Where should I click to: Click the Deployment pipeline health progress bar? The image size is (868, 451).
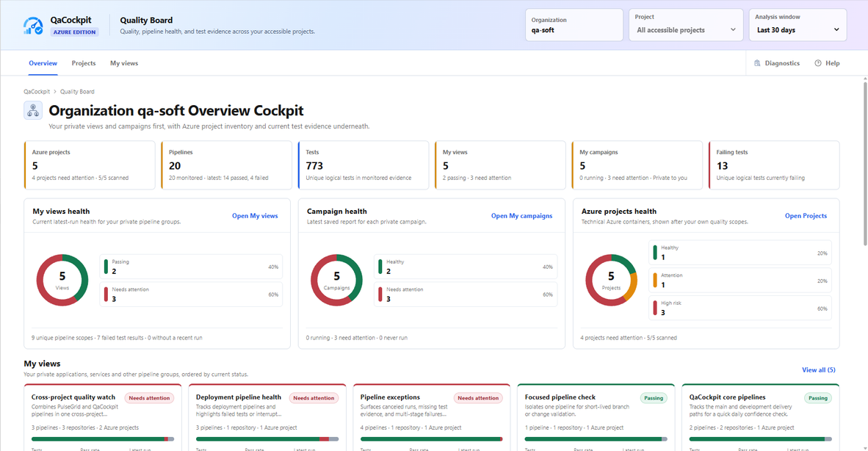[267, 439]
